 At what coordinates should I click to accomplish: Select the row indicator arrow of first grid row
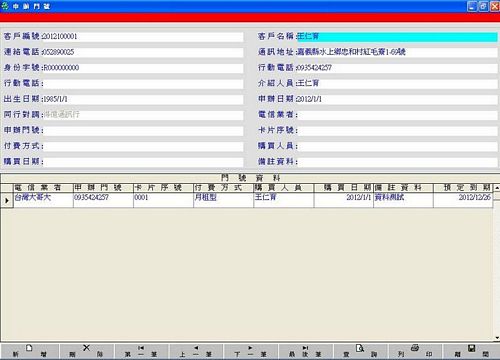coord(7,200)
